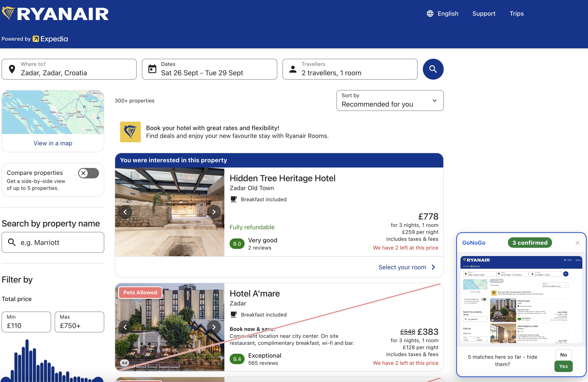This screenshot has height=382, width=588.
Task: Click the 2 reviews text
Action: coord(259,248)
